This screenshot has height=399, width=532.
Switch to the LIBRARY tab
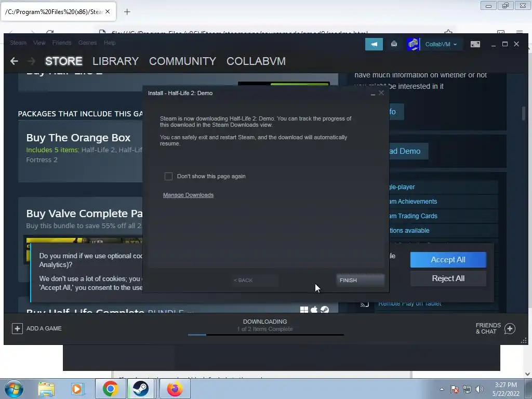coord(115,61)
